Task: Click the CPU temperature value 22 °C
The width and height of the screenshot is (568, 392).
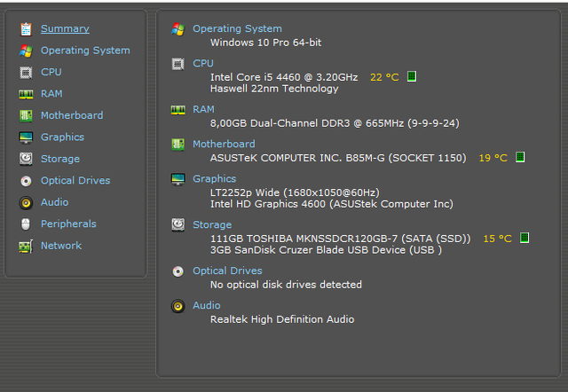Action: pyautogui.click(x=384, y=77)
